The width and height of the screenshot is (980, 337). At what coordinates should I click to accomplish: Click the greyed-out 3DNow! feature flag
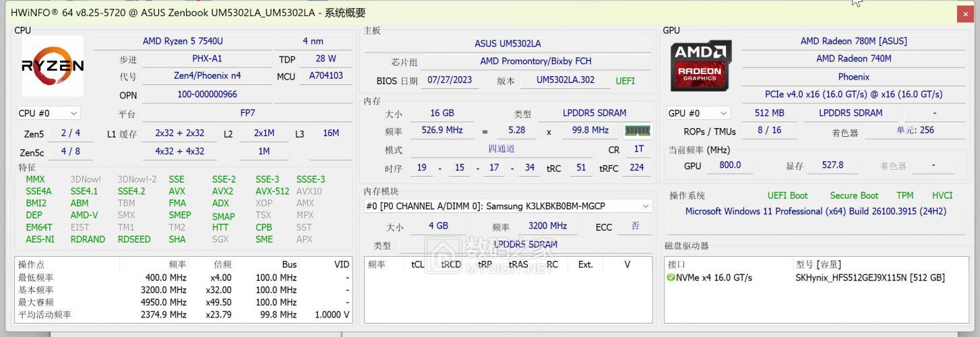(86, 179)
